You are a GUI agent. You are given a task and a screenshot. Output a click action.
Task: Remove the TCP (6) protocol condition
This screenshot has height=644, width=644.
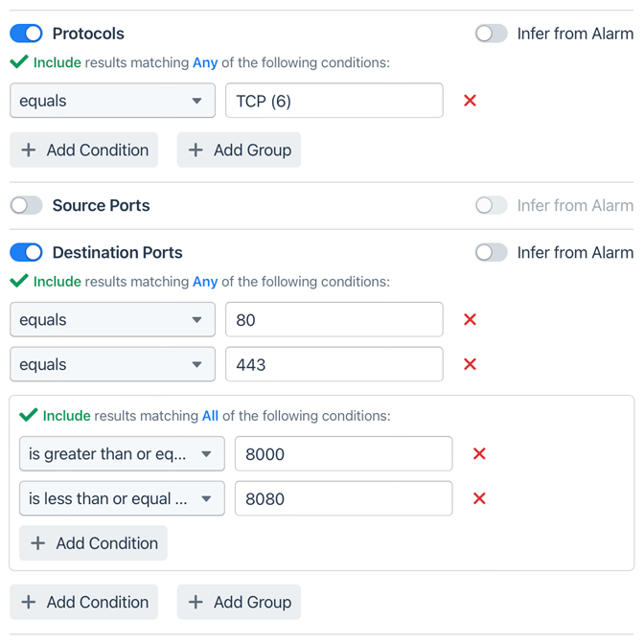point(470,101)
